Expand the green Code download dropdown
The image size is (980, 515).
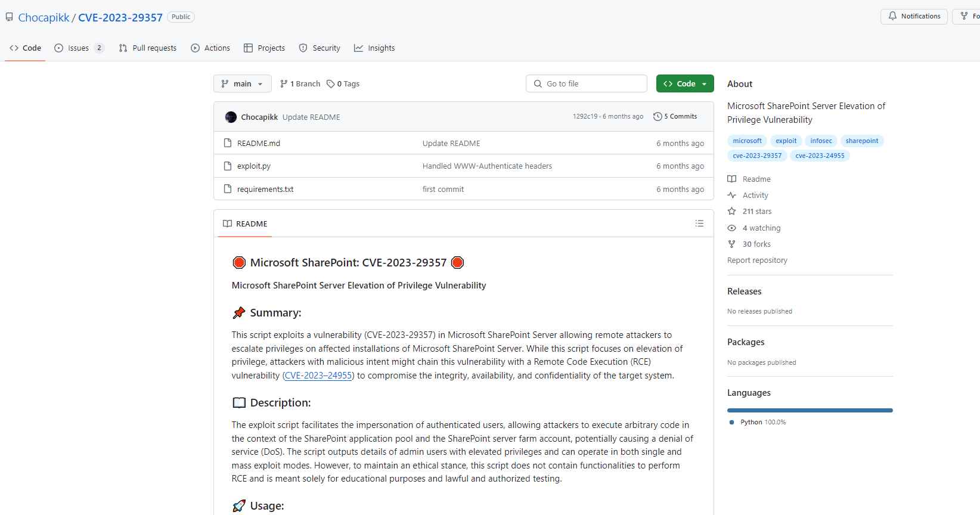pos(685,83)
